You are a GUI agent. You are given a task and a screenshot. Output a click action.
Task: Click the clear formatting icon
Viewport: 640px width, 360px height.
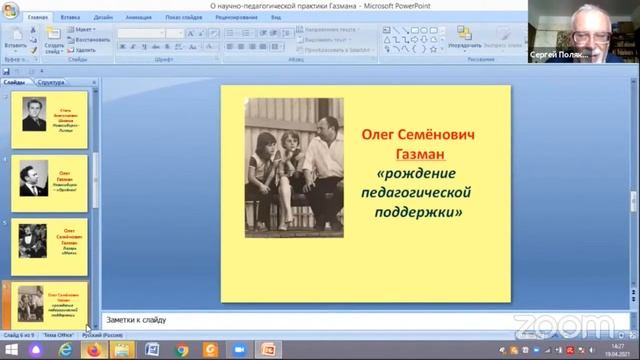[213, 33]
